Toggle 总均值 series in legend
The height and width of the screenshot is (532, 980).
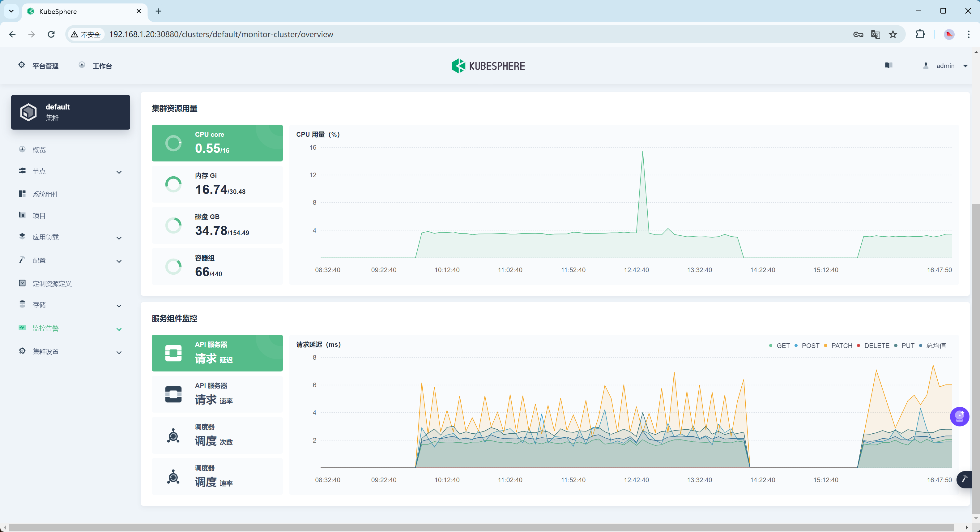[932, 345]
